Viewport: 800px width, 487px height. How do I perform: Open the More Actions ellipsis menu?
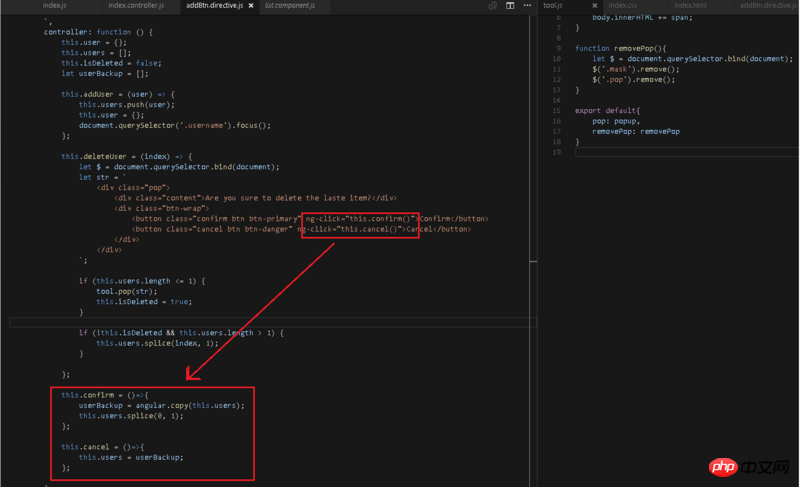(x=527, y=6)
